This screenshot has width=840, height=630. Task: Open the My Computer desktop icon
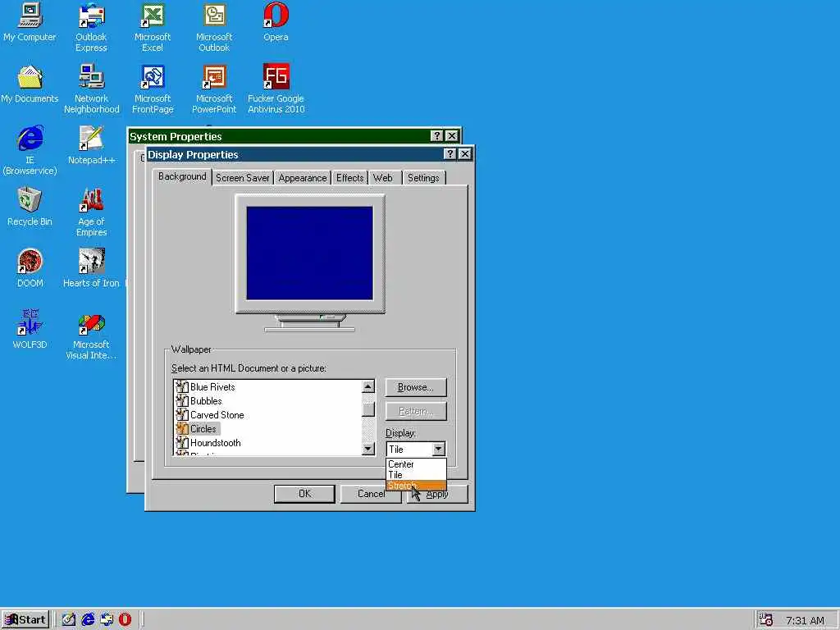point(30,22)
